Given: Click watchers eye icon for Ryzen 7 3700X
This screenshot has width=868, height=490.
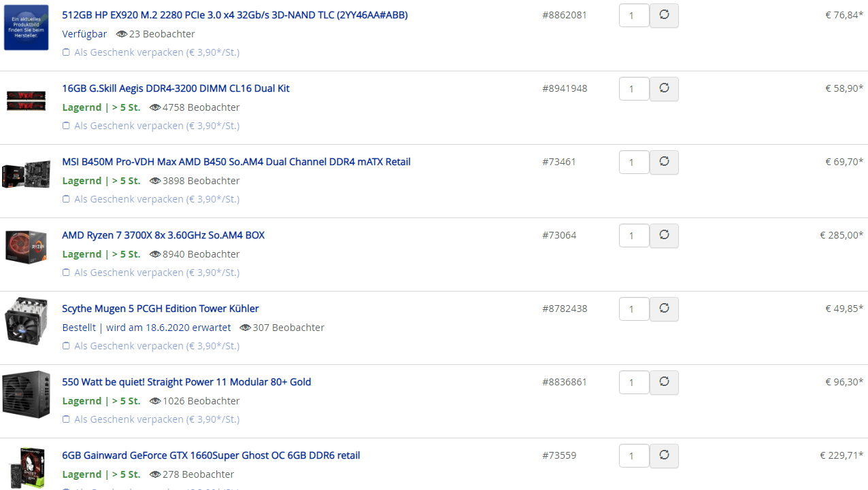Looking at the screenshot, I should (x=155, y=254).
